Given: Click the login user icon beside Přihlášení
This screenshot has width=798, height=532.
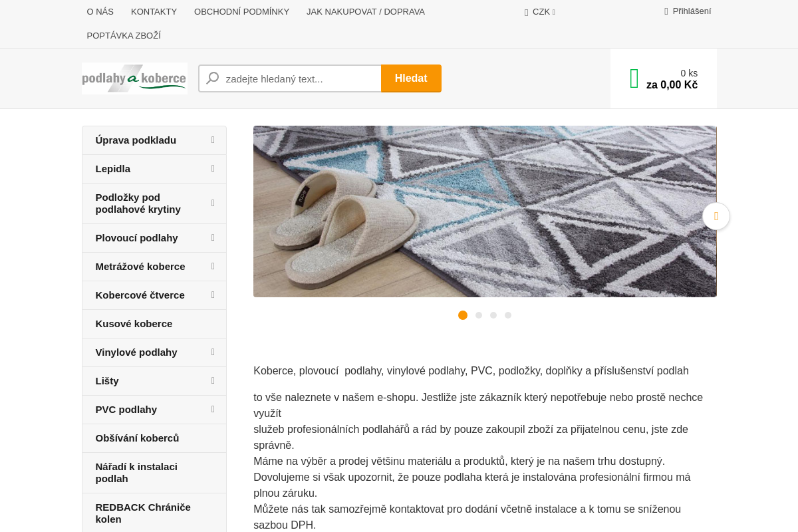Looking at the screenshot, I should (x=666, y=11).
